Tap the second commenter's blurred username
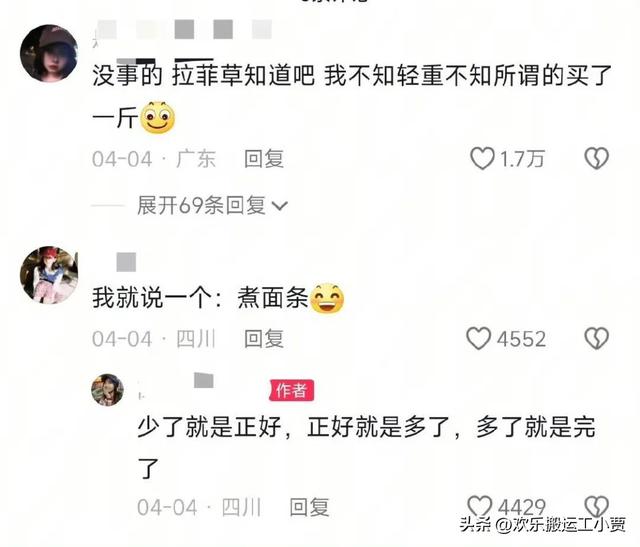Image resolution: width=640 pixels, height=547 pixels. 126,262
